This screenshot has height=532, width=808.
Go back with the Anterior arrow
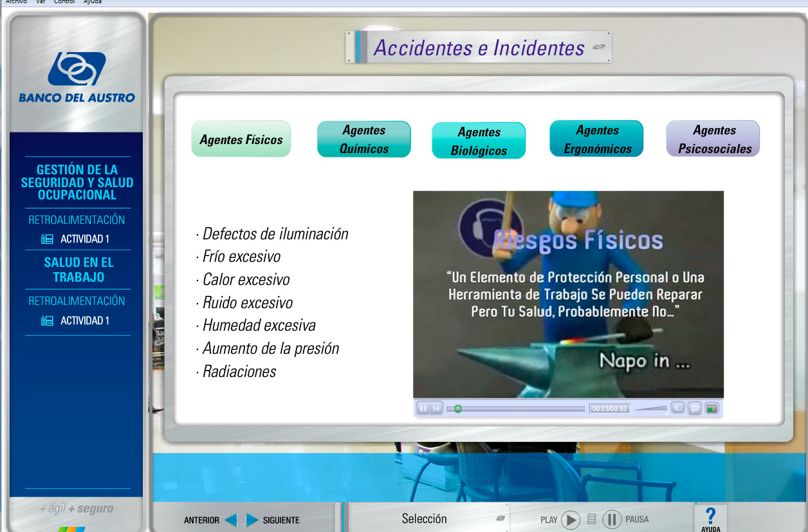coord(231,520)
